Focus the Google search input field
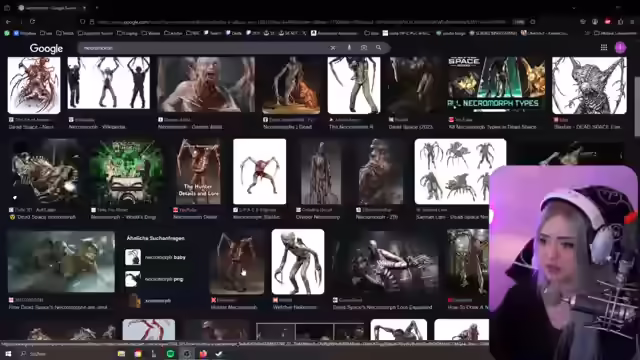 [204, 48]
